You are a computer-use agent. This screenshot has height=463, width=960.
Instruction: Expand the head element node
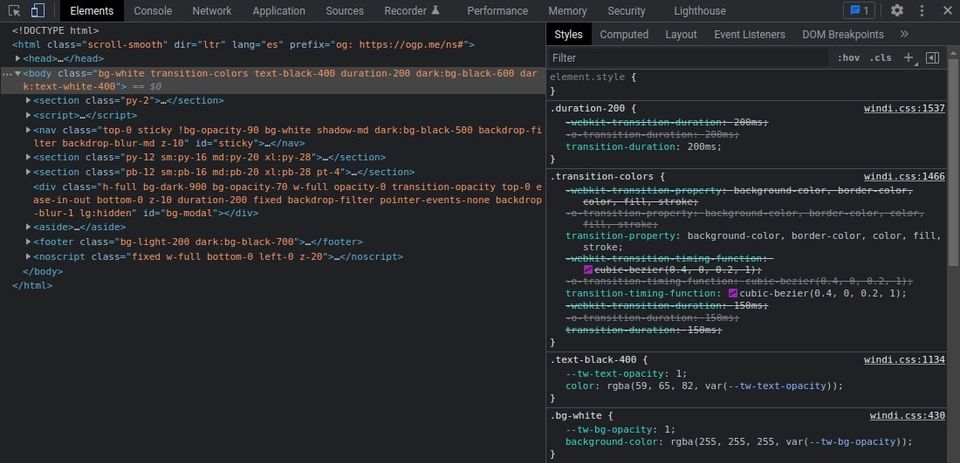[x=18, y=59]
